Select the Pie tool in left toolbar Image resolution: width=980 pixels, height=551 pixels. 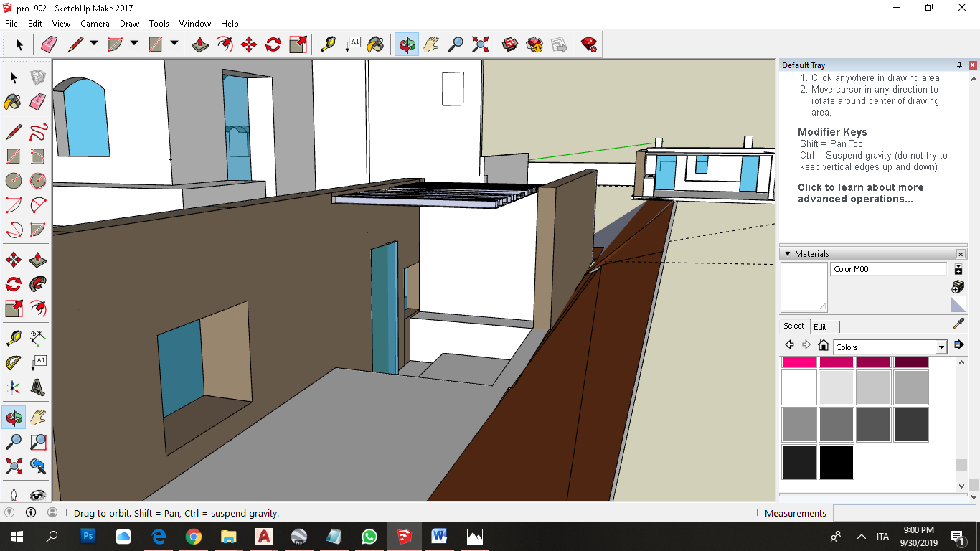(x=38, y=230)
